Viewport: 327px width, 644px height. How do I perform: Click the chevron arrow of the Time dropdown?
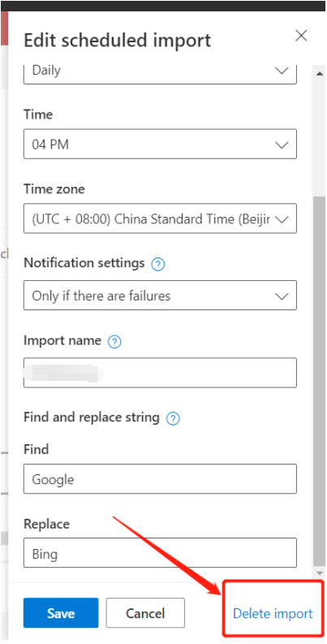tap(282, 145)
